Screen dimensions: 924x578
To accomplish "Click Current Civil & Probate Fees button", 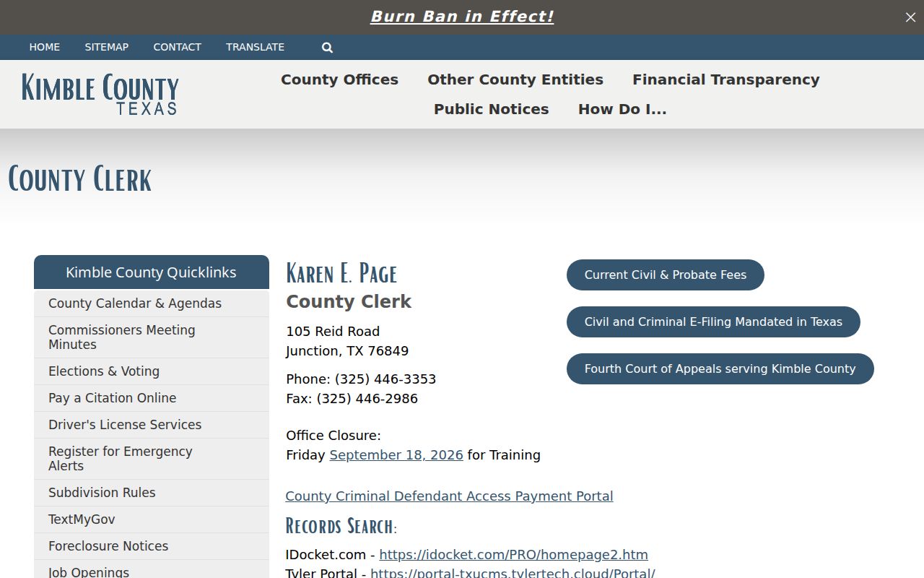I will pos(666,275).
